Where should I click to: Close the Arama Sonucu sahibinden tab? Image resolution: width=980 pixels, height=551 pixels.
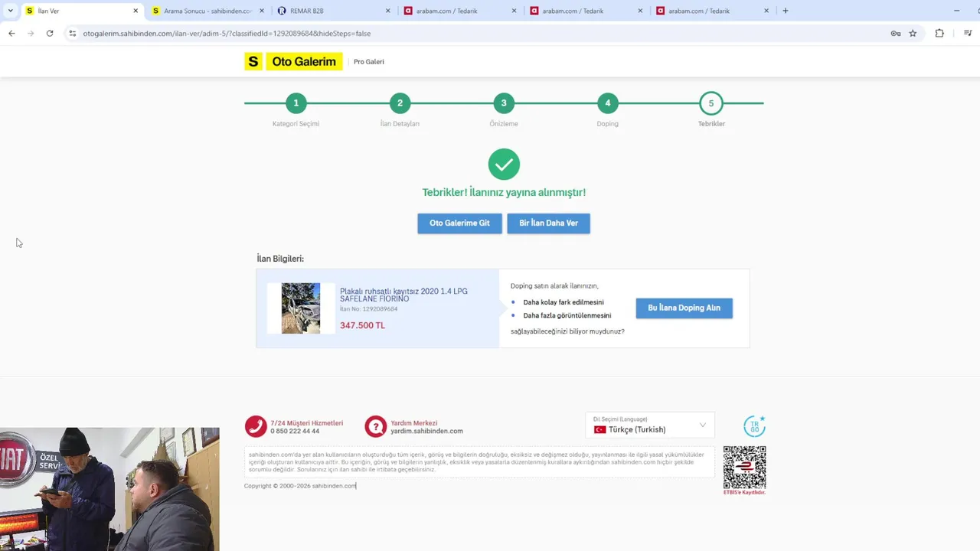[x=262, y=11]
